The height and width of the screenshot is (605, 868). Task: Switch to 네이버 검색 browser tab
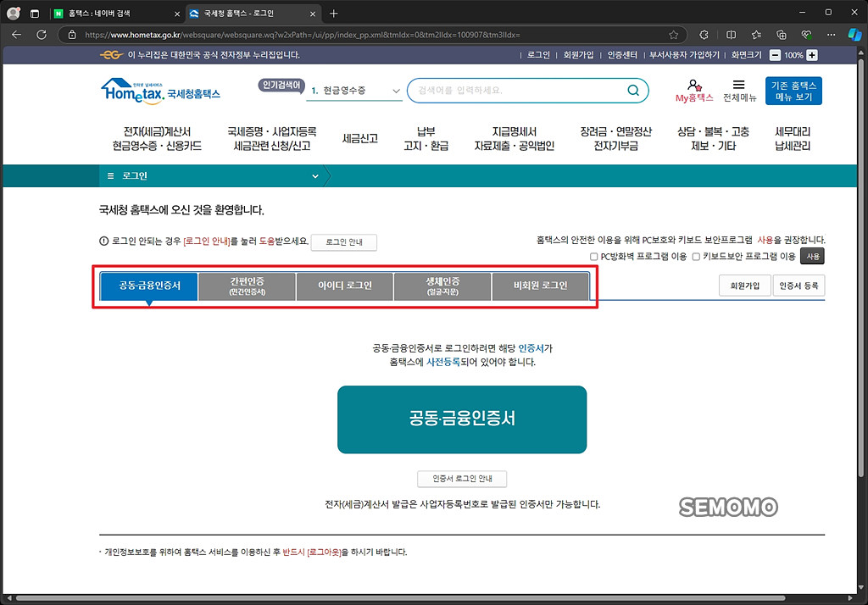pyautogui.click(x=116, y=14)
